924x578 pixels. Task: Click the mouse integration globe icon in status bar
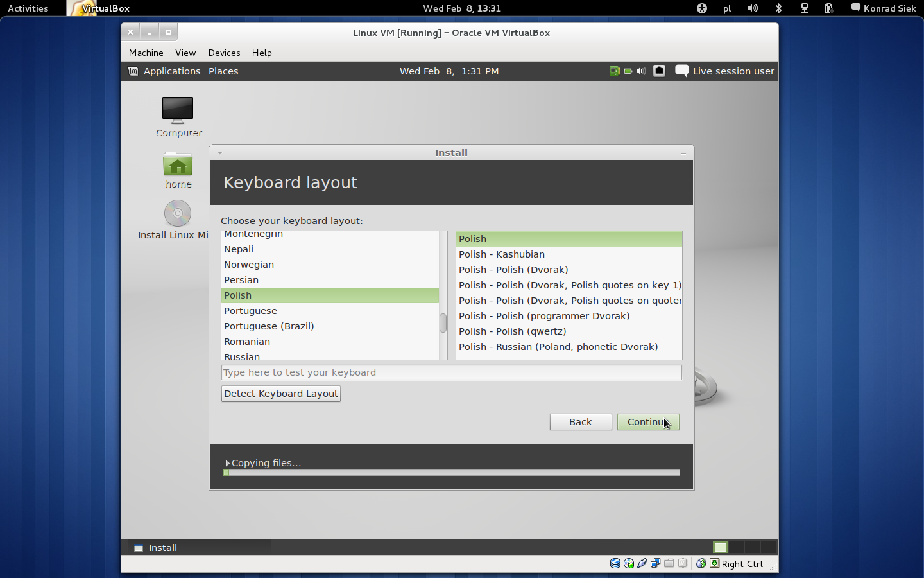(701, 563)
